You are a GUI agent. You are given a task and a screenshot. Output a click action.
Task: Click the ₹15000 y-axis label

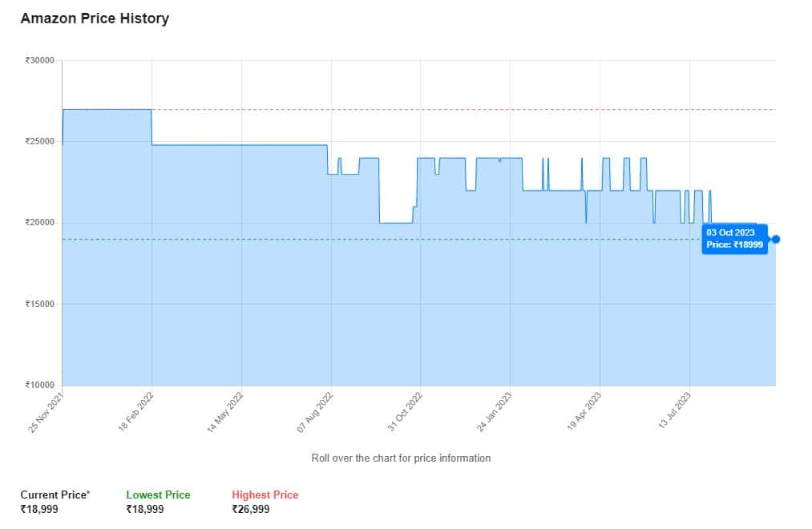[39, 305]
